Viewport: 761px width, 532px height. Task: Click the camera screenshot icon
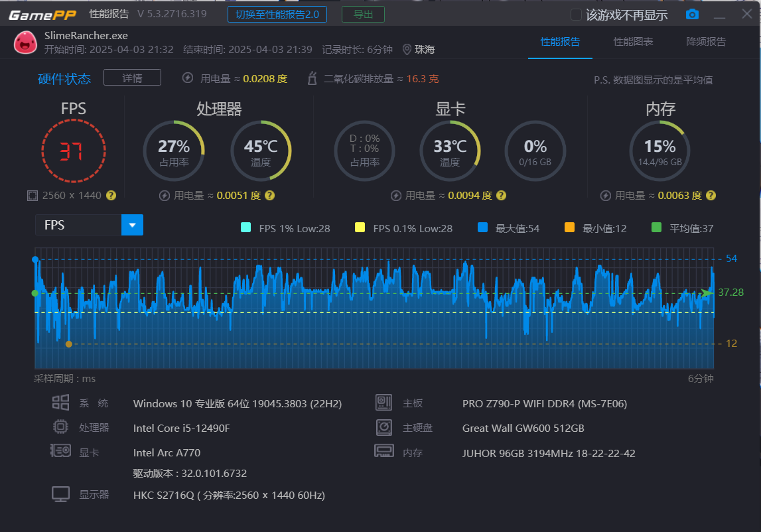(x=692, y=15)
